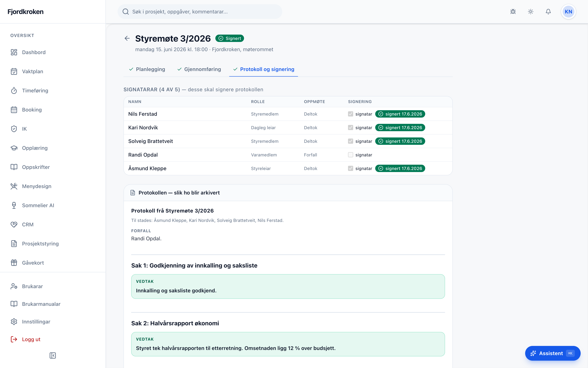Open Brukarmanualar in the sidebar
Screen dimensions: 588x368
[x=53, y=304]
